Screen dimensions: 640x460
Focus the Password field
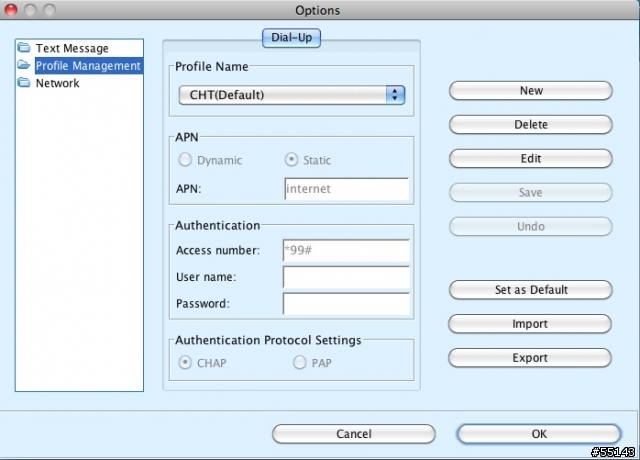(x=346, y=303)
